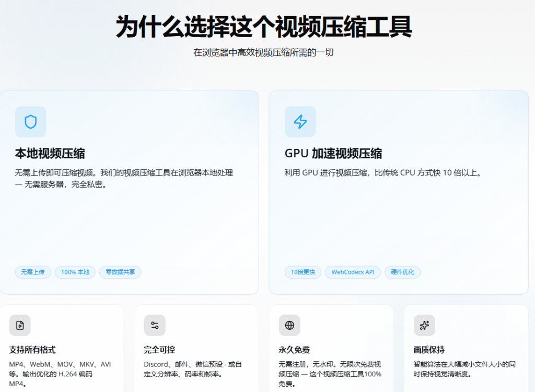
Task: Click the 10倍更快 tag
Action: coord(303,272)
